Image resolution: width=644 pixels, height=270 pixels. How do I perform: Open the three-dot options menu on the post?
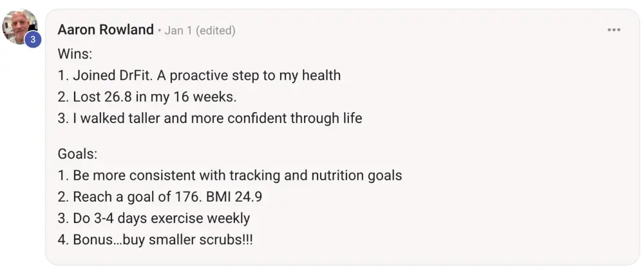click(x=614, y=30)
